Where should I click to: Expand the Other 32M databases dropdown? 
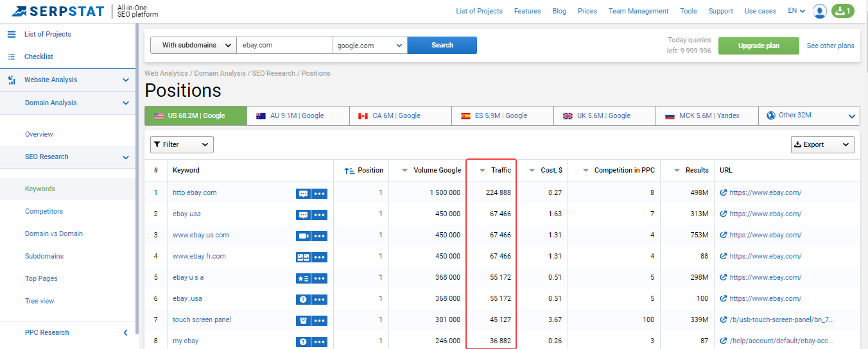coord(852,116)
